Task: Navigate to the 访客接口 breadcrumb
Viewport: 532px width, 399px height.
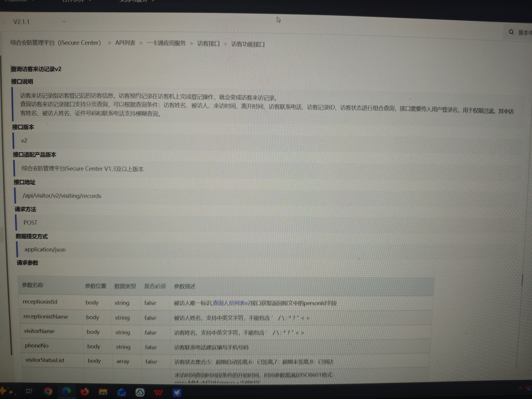Action: (x=208, y=44)
